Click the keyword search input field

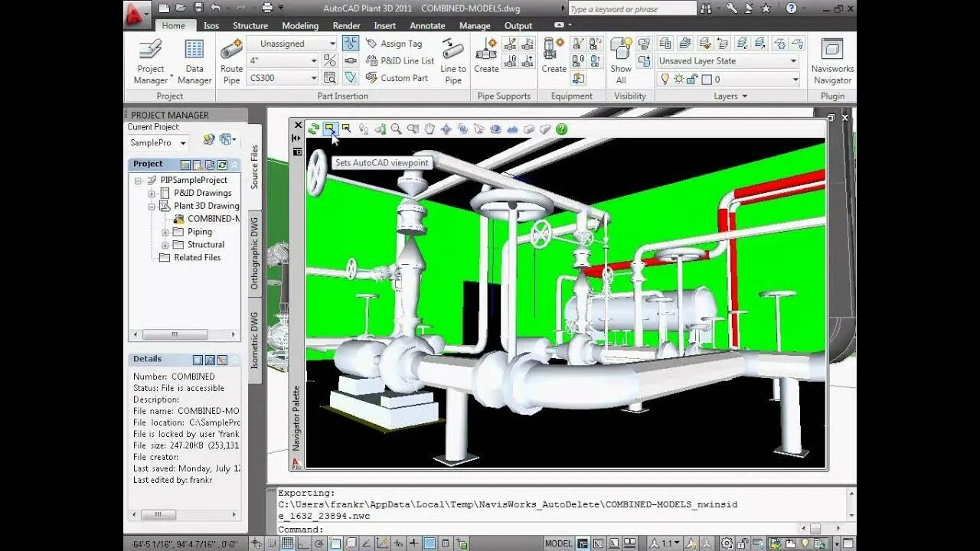tap(632, 8)
